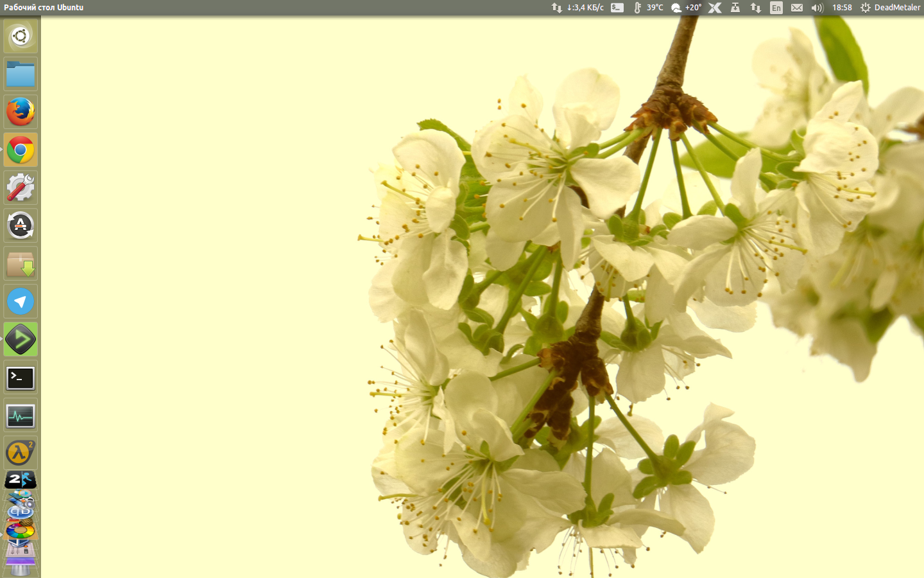
Task: Open the 39°C temperature sensor indicator
Action: (x=648, y=8)
